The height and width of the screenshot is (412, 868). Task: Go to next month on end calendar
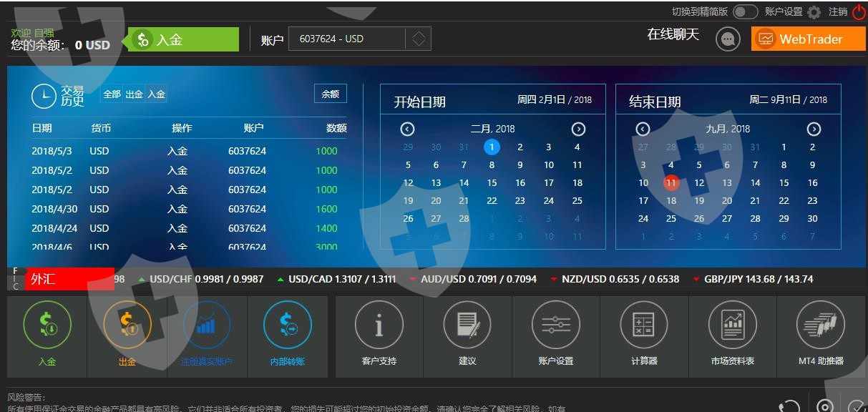click(814, 129)
